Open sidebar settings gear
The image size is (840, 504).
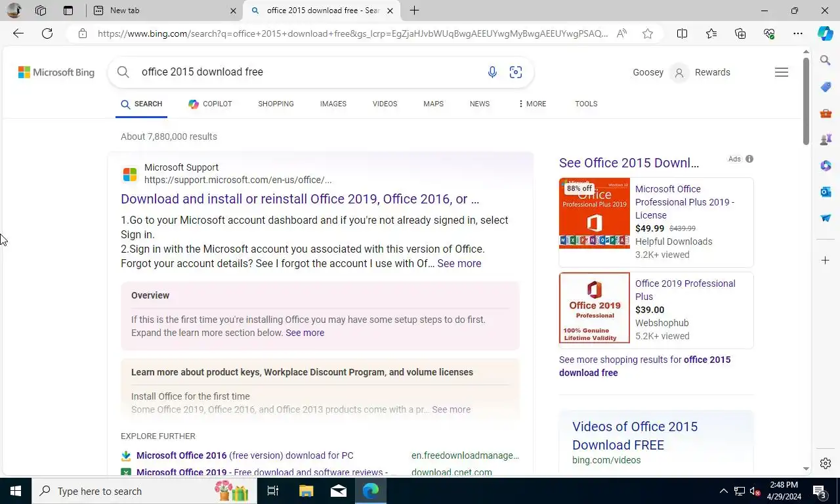(826, 463)
